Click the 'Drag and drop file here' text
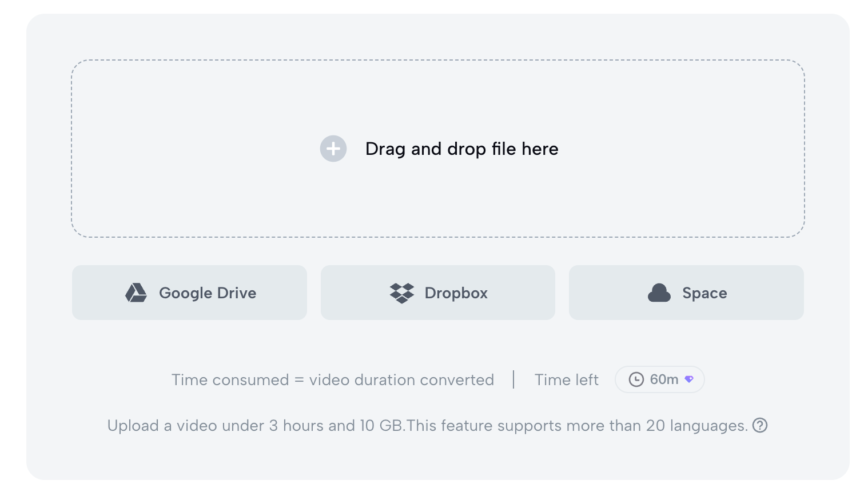The width and height of the screenshot is (868, 496). click(461, 149)
